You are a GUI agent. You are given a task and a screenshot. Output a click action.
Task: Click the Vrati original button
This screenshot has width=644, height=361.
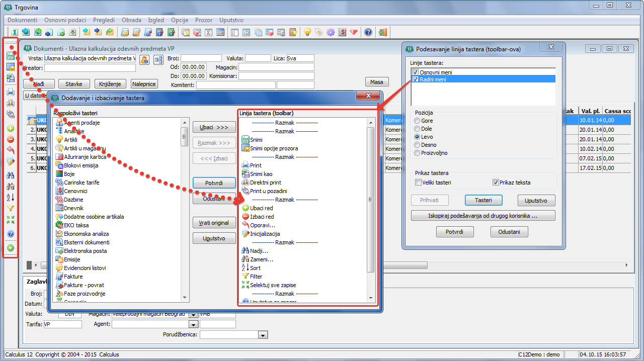click(214, 223)
